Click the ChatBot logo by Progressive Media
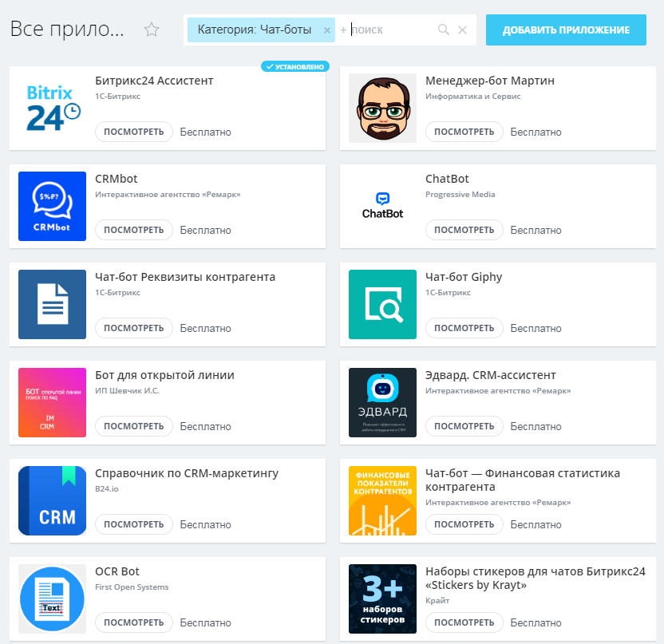Image resolution: width=664 pixels, height=644 pixels. coord(382,206)
